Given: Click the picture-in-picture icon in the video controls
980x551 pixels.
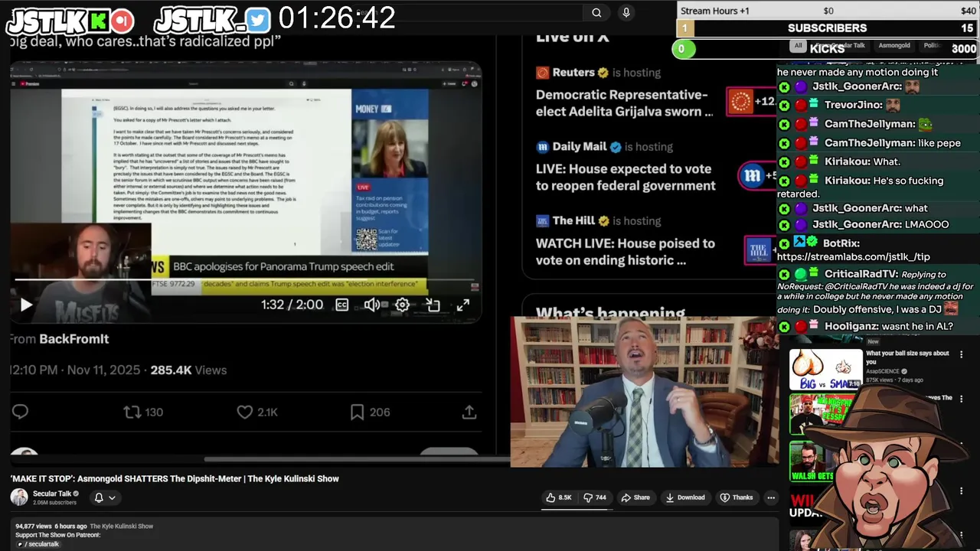Looking at the screenshot, I should (433, 305).
